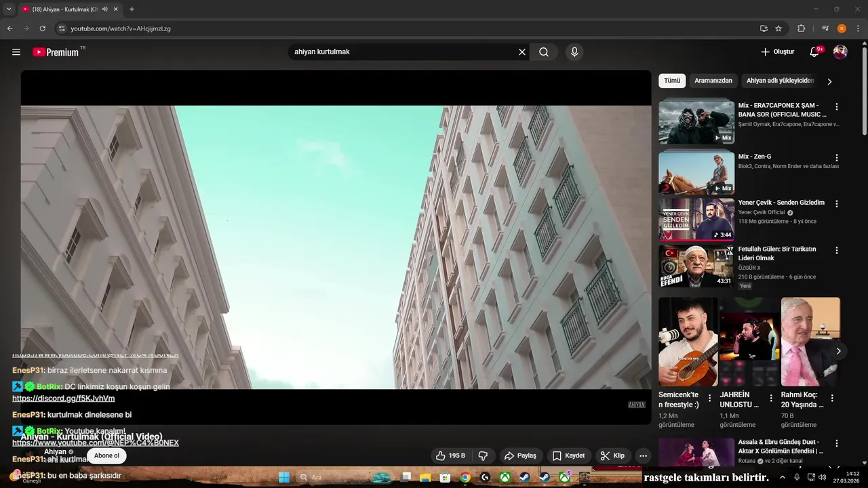Open options for Senden Gizledim video
The image size is (868, 488).
click(x=837, y=204)
